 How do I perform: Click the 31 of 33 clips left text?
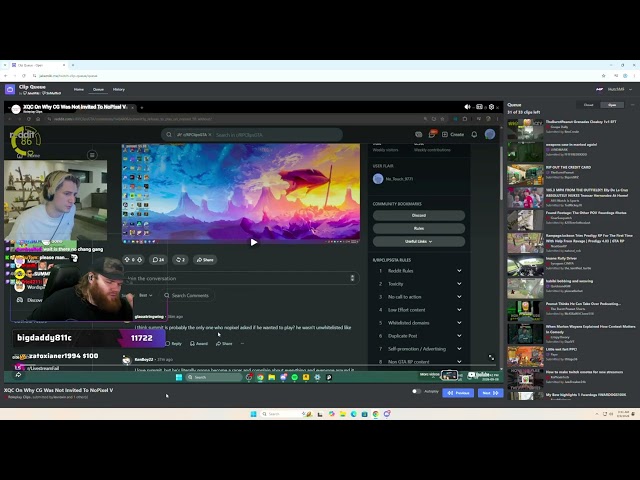524,112
